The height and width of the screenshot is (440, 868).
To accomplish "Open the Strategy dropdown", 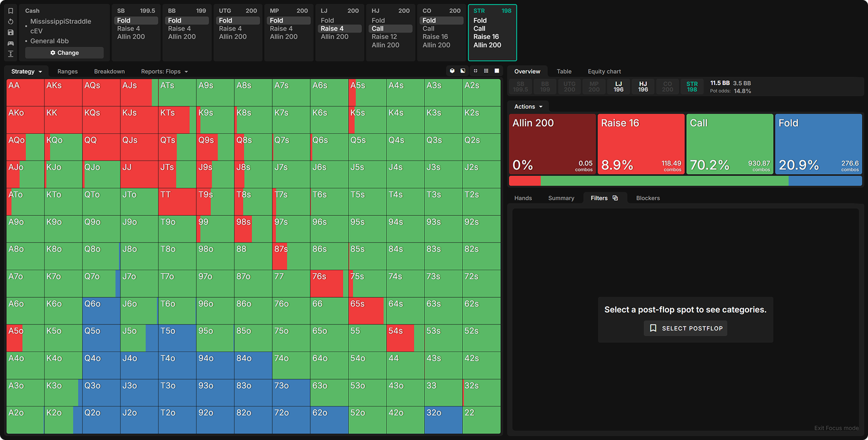I will coord(26,72).
